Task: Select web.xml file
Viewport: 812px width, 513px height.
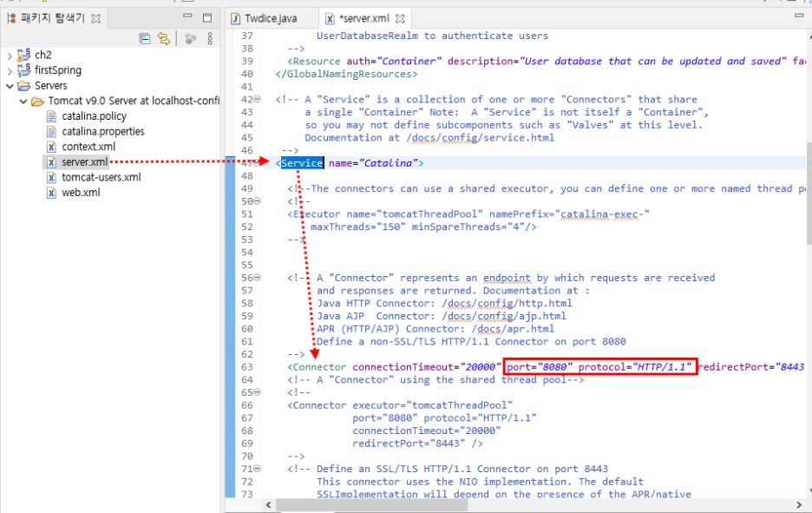Action: click(x=81, y=192)
